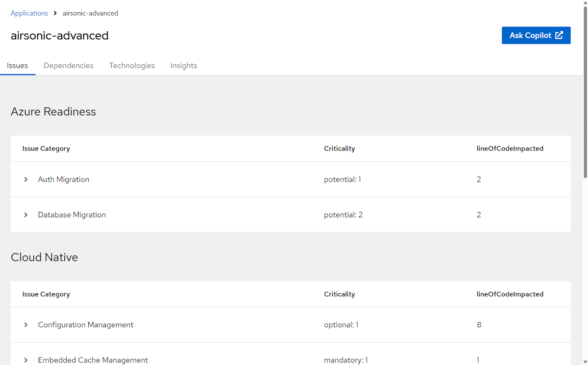Click the airsonic-advanced breadcrumb text

pyautogui.click(x=90, y=13)
